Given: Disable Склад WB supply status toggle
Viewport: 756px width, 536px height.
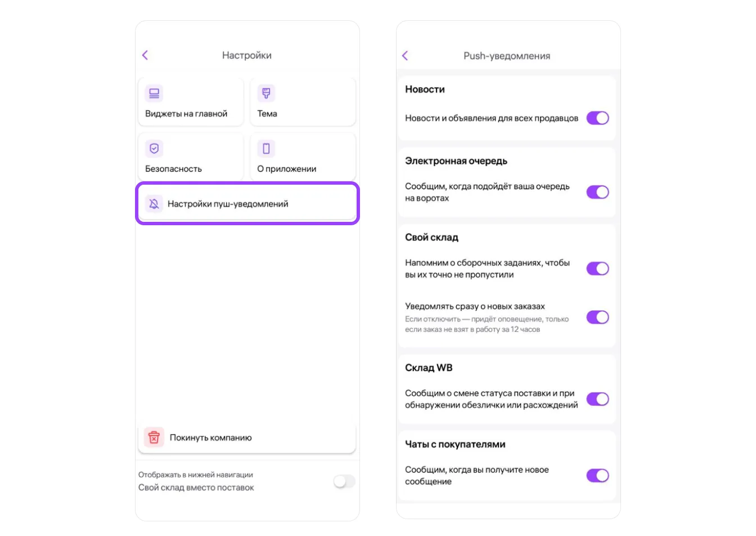Looking at the screenshot, I should [x=597, y=399].
